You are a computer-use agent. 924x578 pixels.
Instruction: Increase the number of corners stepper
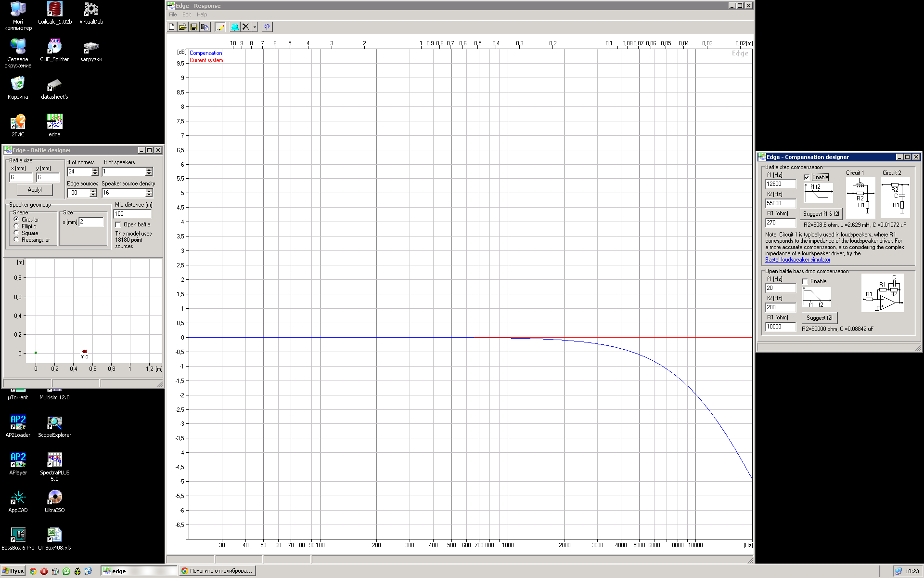(x=95, y=170)
